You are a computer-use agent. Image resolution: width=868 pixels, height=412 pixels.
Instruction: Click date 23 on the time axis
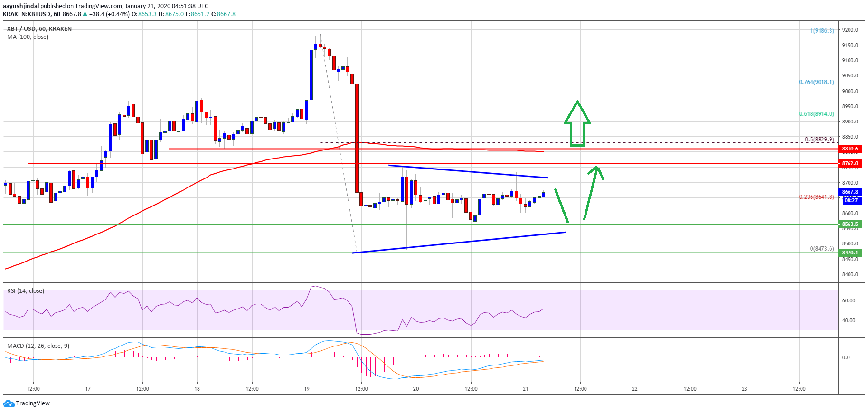point(745,389)
